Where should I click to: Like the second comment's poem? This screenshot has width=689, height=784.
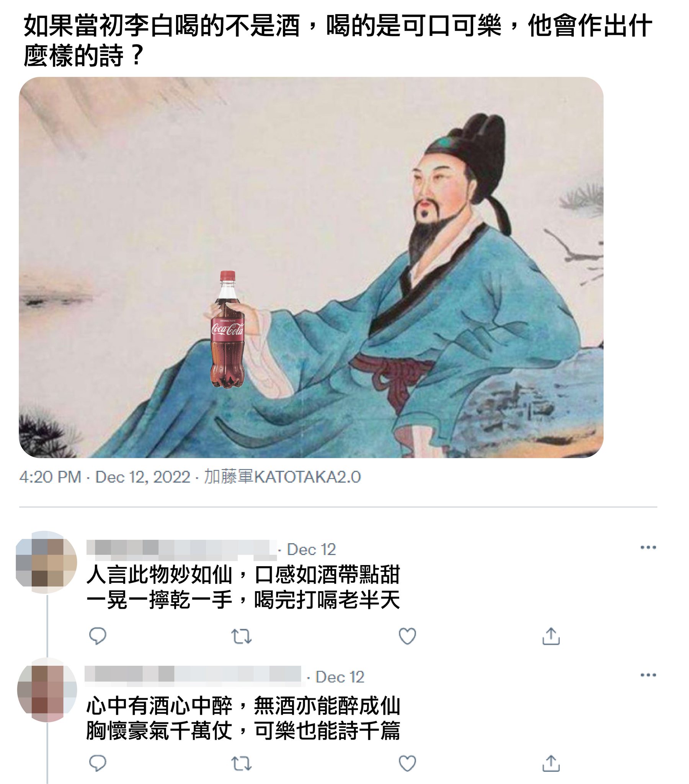tap(407, 763)
